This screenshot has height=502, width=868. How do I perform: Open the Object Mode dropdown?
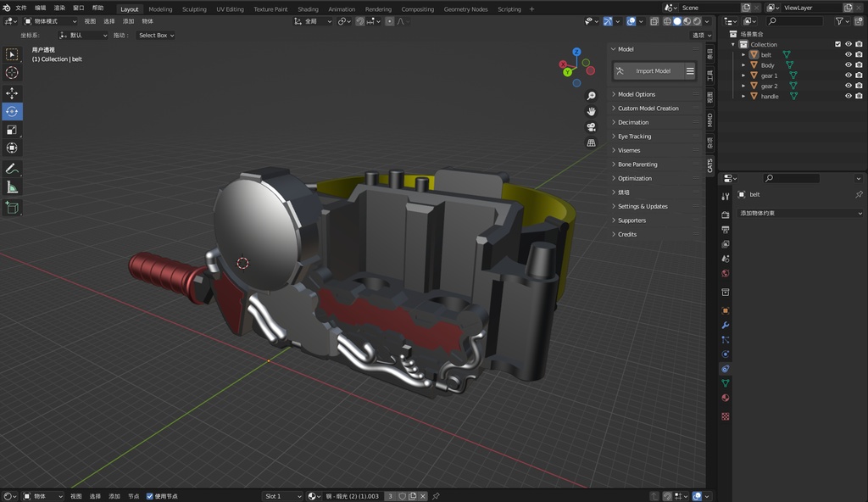point(51,21)
